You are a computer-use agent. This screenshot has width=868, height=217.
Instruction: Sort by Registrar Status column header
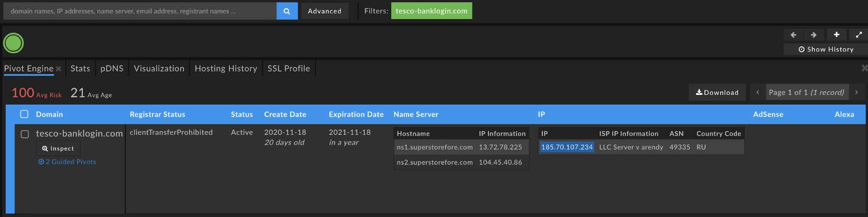pyautogui.click(x=158, y=114)
